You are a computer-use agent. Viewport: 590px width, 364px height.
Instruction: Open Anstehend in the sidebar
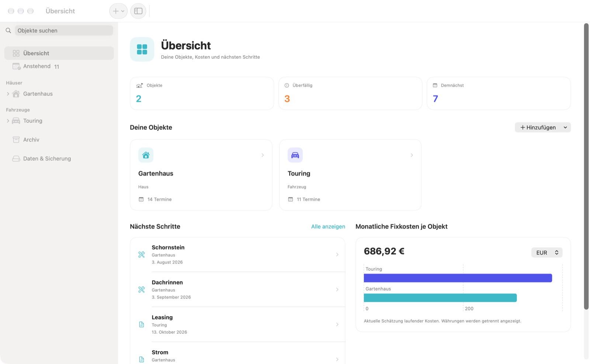pos(59,66)
